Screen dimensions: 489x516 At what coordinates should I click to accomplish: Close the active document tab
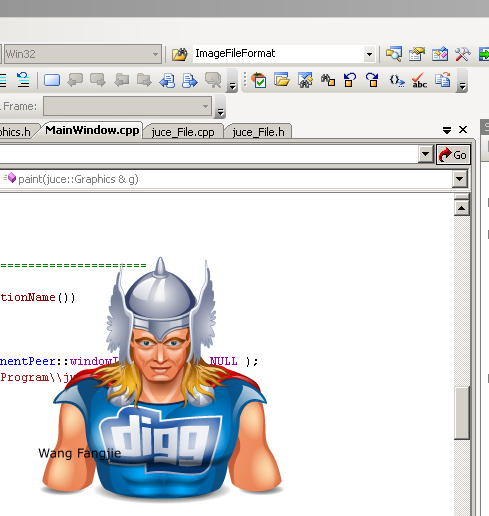tap(463, 130)
